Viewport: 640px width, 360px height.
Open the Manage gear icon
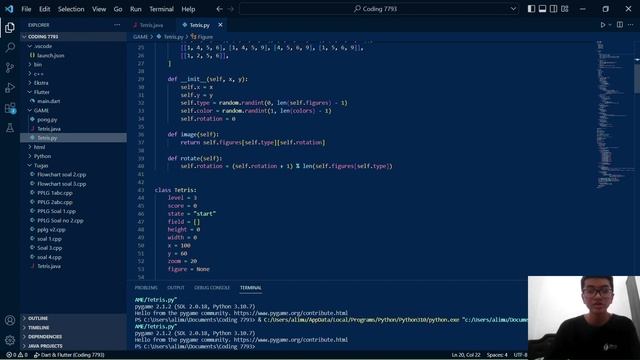click(x=10, y=340)
